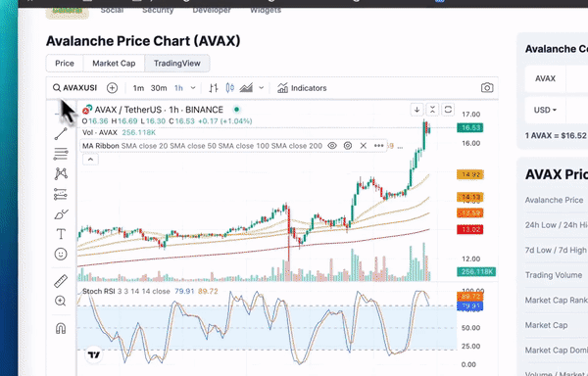The width and height of the screenshot is (588, 376).
Task: Open the USD currency dropdown
Action: coord(545,110)
